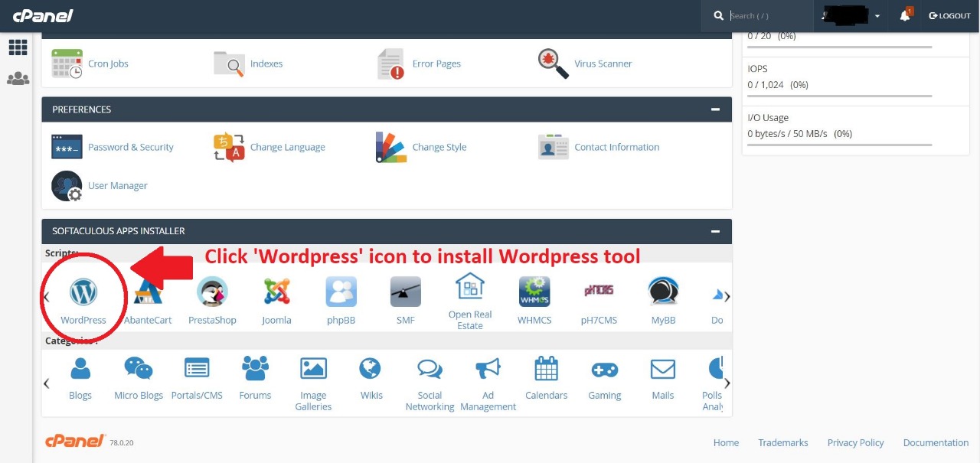This screenshot has height=463, width=980.
Task: Select the phpBB script icon
Action: 341,292
